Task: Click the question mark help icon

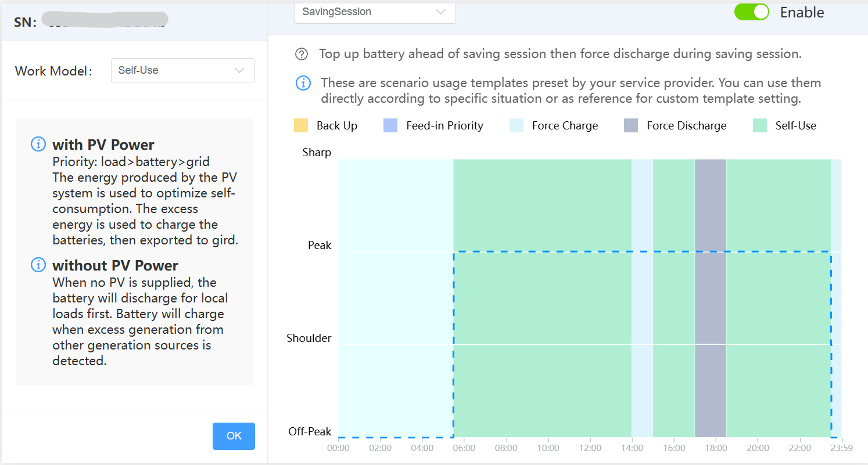Action: pos(302,54)
